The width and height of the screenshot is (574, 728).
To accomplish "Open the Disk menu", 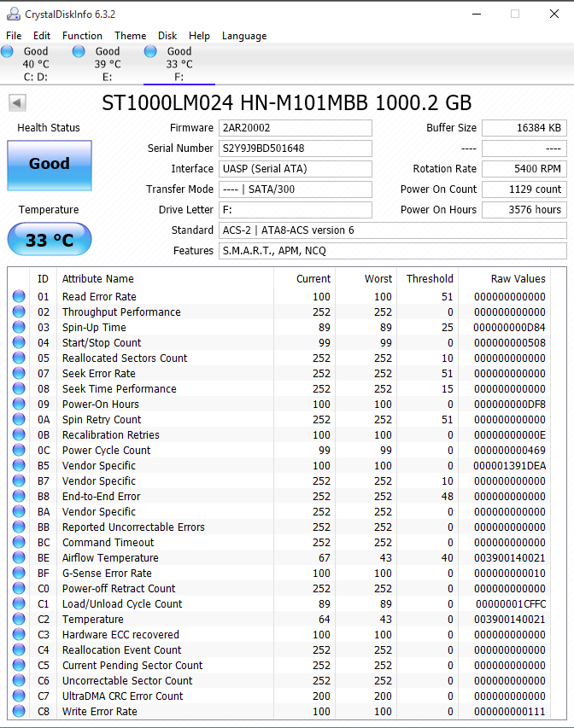I will [167, 36].
